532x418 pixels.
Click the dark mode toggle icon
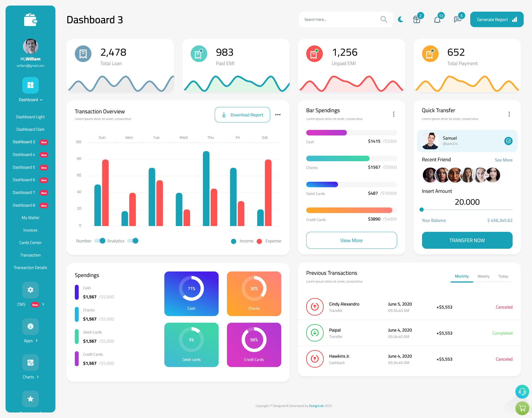point(400,19)
